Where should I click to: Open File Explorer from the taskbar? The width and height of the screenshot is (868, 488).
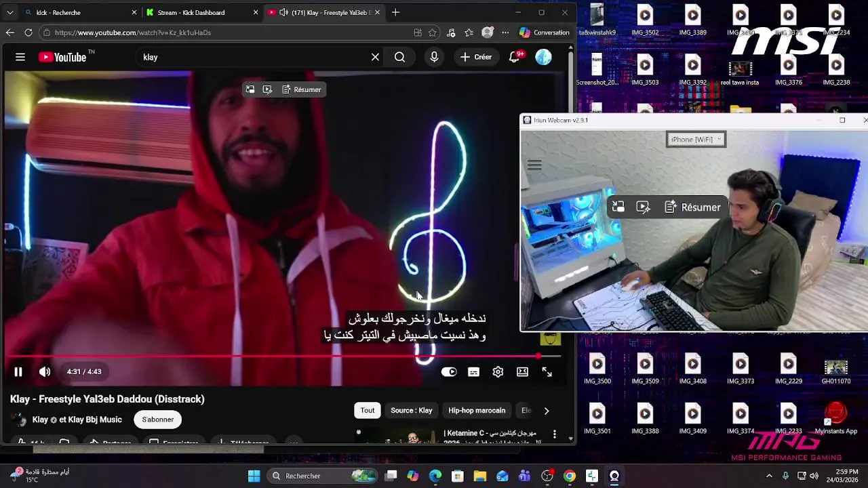click(x=479, y=476)
